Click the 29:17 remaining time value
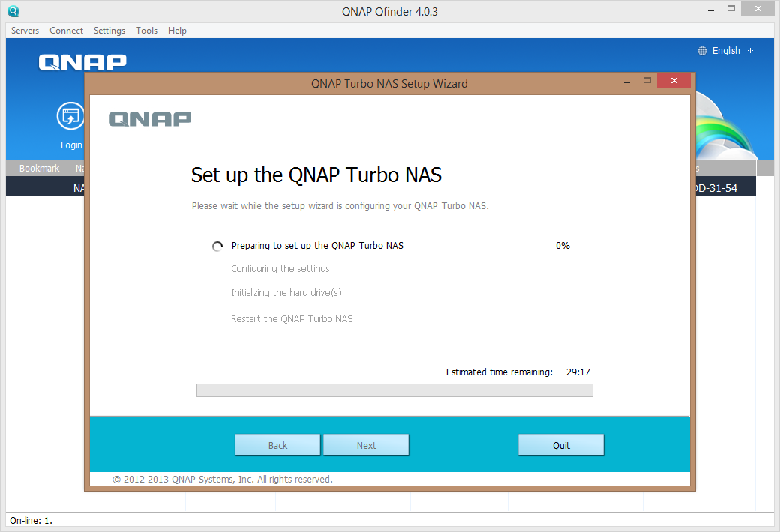 pos(578,372)
